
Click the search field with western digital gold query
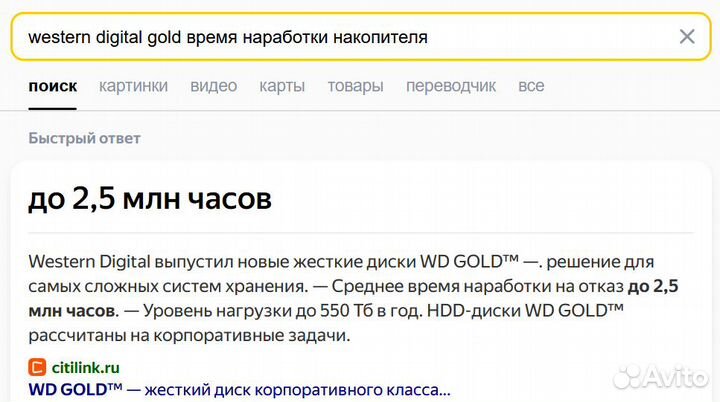361,37
